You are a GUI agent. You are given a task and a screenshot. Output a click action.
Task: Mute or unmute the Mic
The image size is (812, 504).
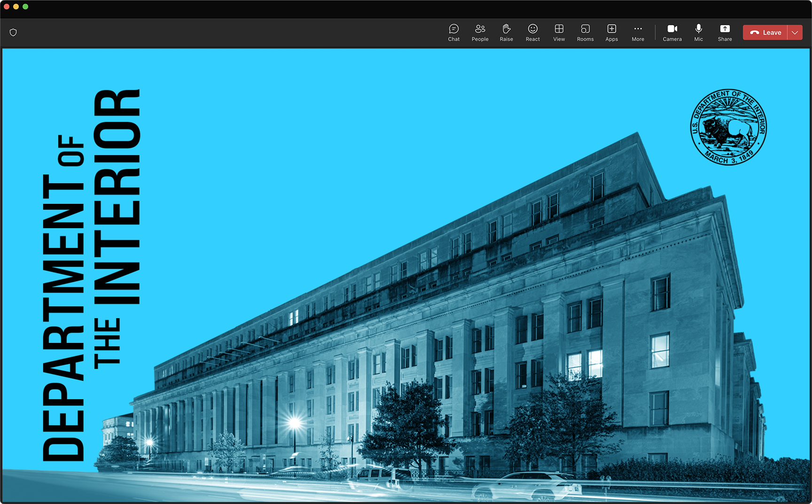[x=698, y=32]
